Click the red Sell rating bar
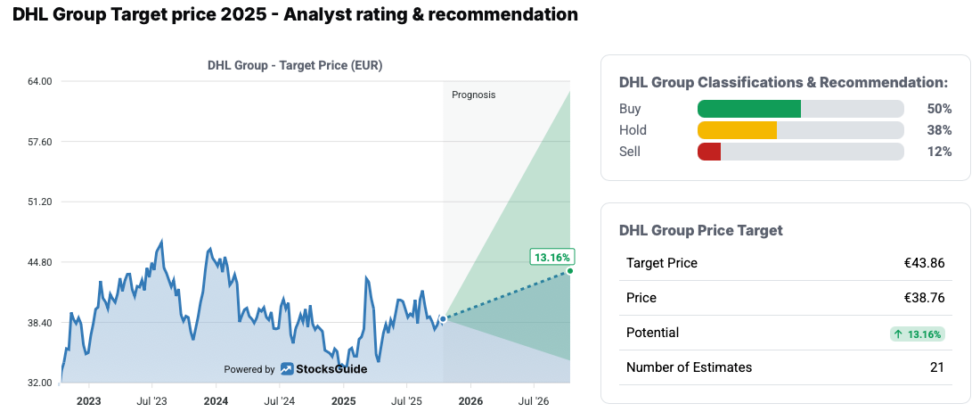The width and height of the screenshot is (980, 412). click(709, 152)
